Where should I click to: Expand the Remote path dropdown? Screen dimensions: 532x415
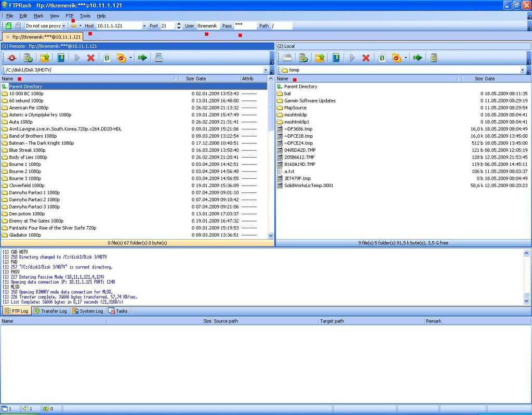[x=265, y=70]
